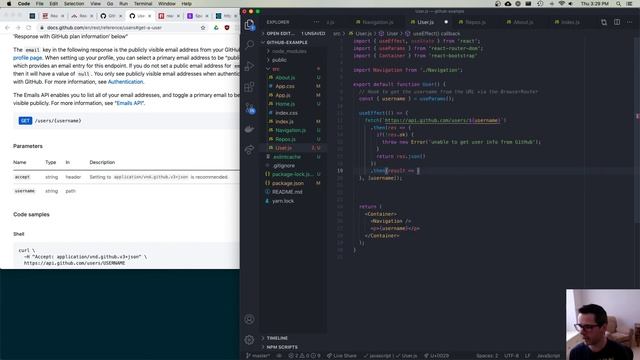640x360 pixels.
Task: Collapse the src folder
Action: (276, 69)
